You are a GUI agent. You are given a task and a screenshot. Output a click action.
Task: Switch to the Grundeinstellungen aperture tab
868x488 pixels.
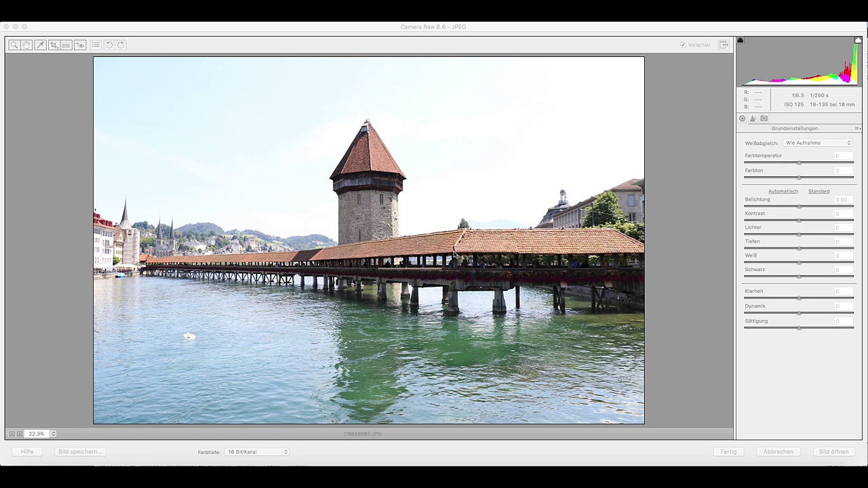(x=743, y=119)
